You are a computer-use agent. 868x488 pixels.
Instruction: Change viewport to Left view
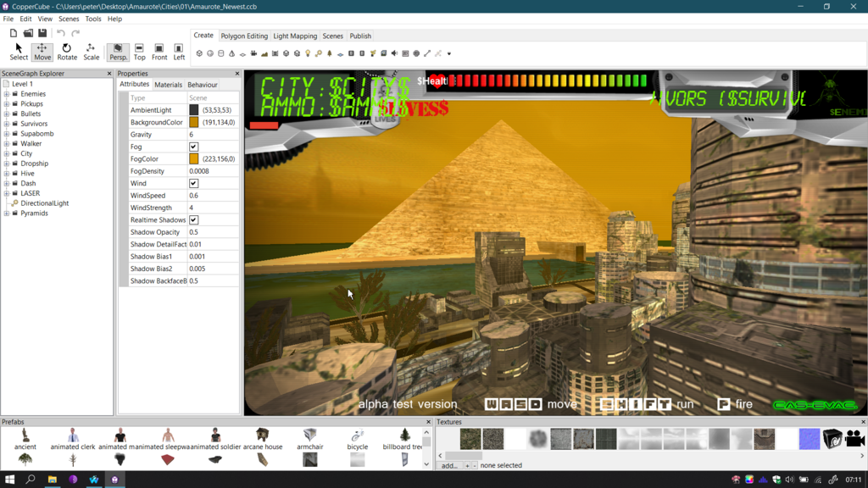pyautogui.click(x=179, y=52)
